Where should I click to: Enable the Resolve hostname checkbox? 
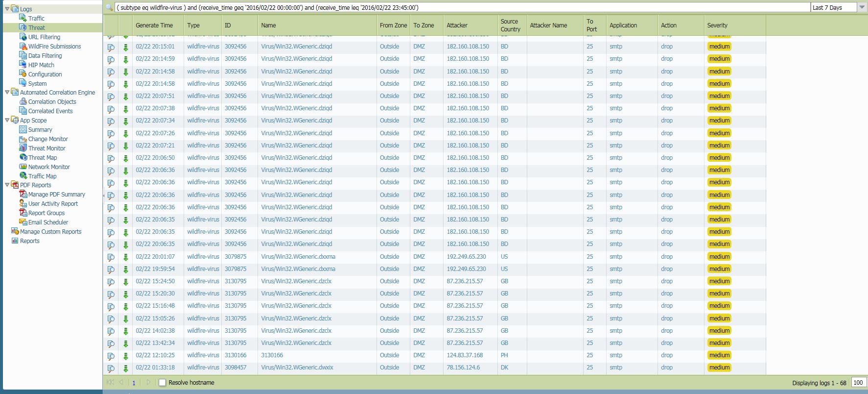[x=163, y=383]
